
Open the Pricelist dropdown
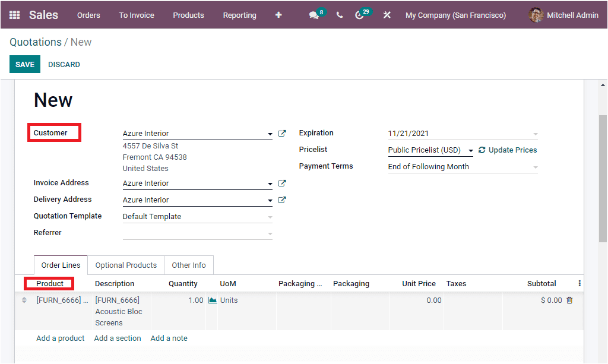point(471,150)
